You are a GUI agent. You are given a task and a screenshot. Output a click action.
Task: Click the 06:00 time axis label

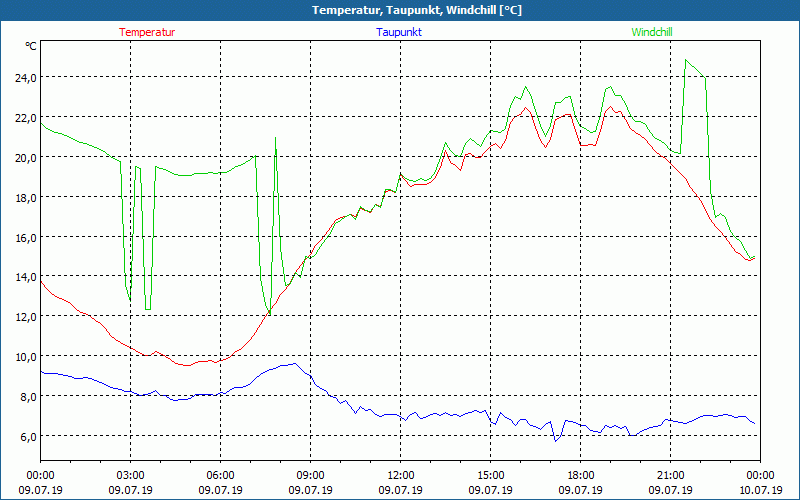pyautogui.click(x=220, y=476)
